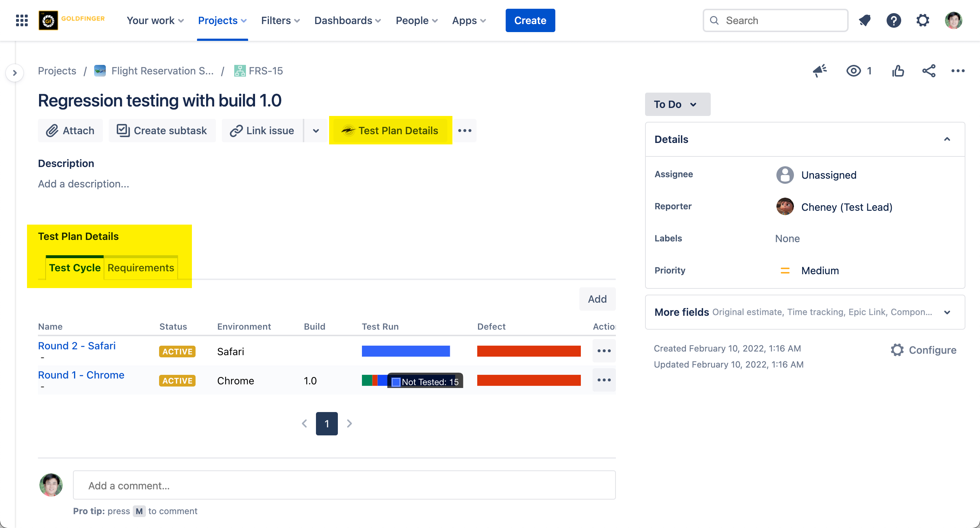Click the give feedback megaphone icon
The image size is (980, 528).
click(820, 71)
